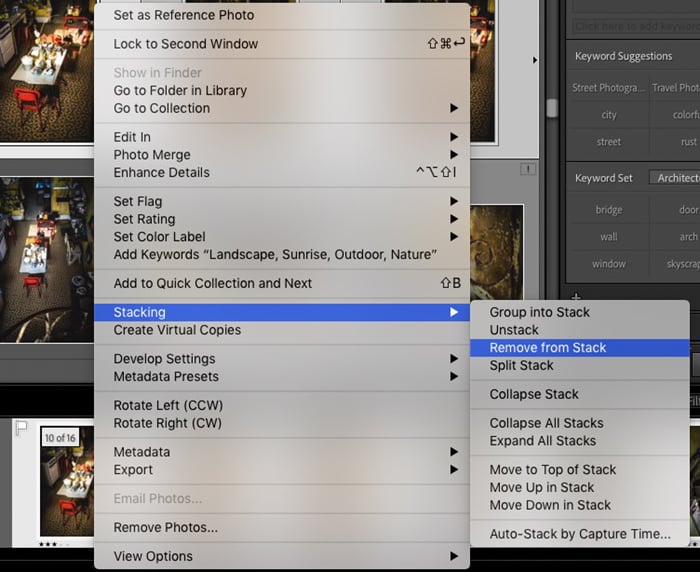This screenshot has width=700, height=572.
Task: Select Remove from Stack
Action: coord(580,347)
